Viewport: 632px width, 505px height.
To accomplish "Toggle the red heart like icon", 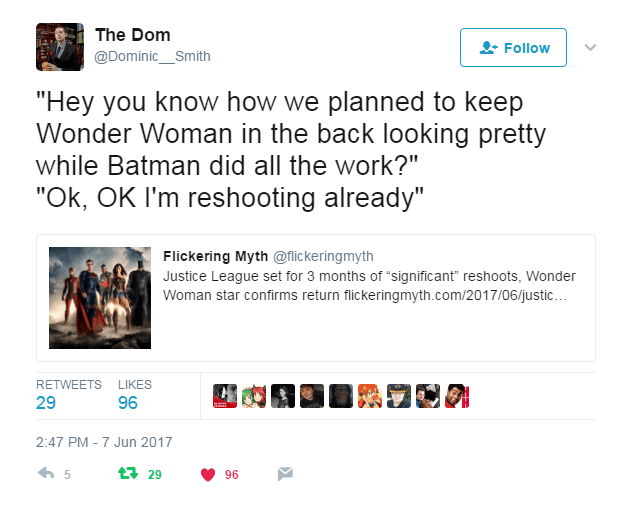I will pos(208,474).
